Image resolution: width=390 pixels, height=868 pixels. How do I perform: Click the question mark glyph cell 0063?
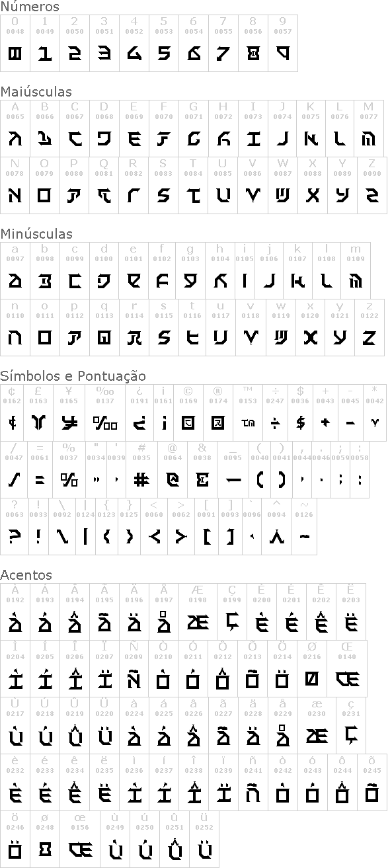pos(15,526)
